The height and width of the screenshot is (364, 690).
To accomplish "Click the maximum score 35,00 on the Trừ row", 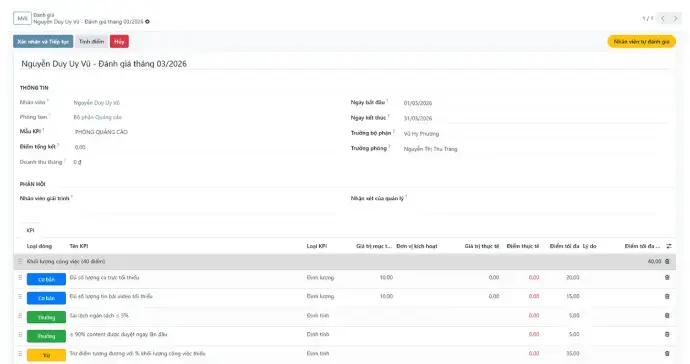I will [x=573, y=353].
